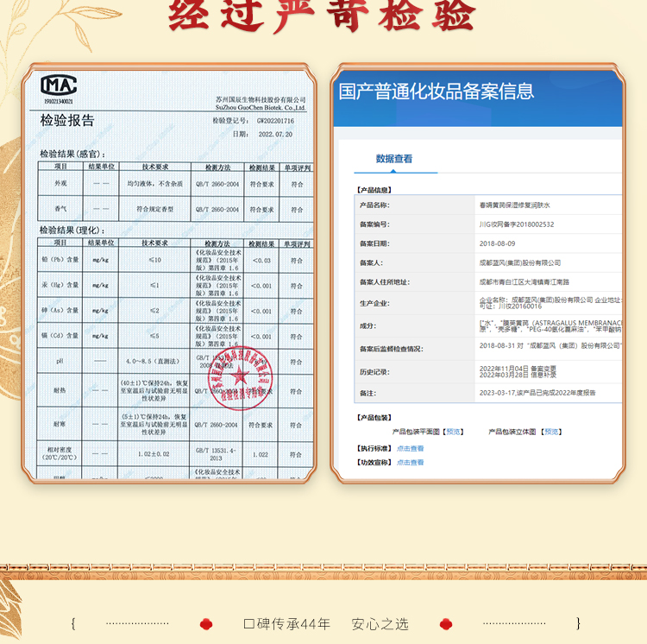Screen dimensions: 647x644
Task: Click the remark 2023-03-17,该产品已完成2022年度报告
Action: click(537, 393)
